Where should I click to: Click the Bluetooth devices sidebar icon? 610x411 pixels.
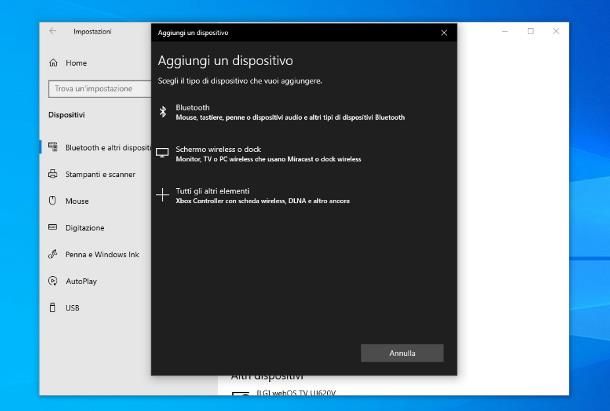point(53,147)
